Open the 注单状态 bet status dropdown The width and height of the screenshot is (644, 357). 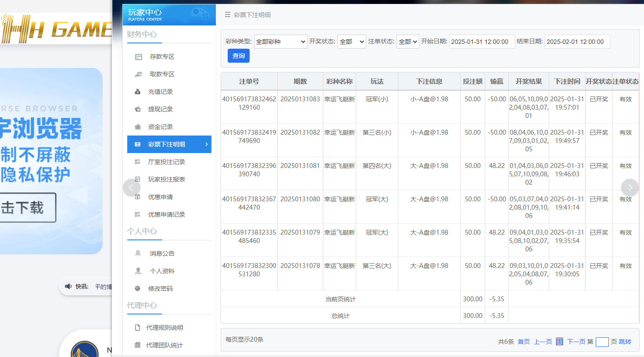pos(408,41)
